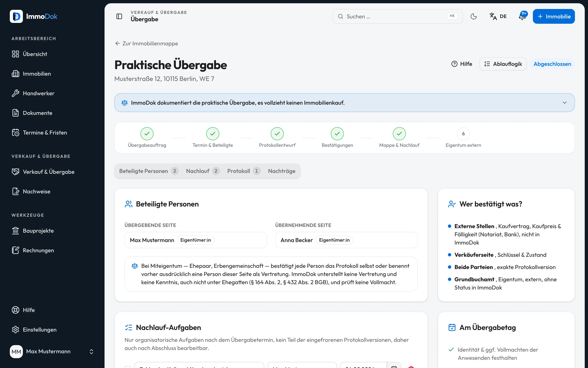The image size is (588, 368).
Task: Switch to the Nachträge tab
Action: coord(282,171)
